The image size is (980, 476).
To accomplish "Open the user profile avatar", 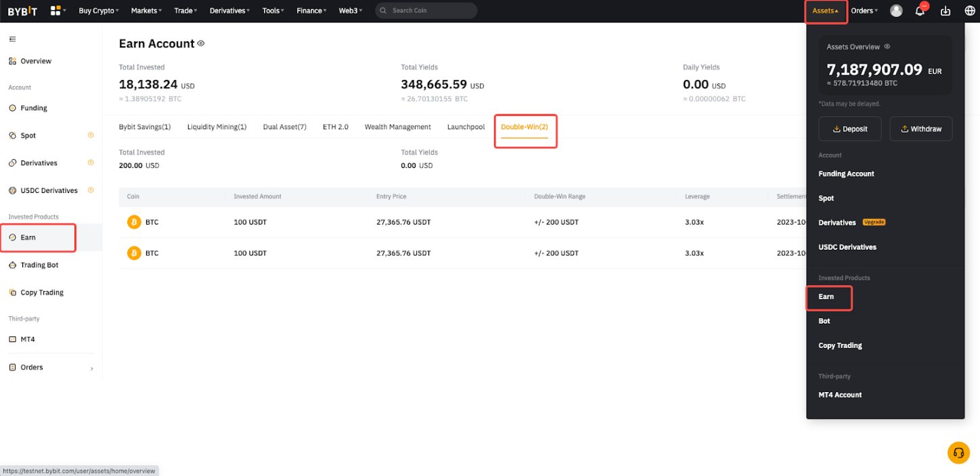I will 896,11.
